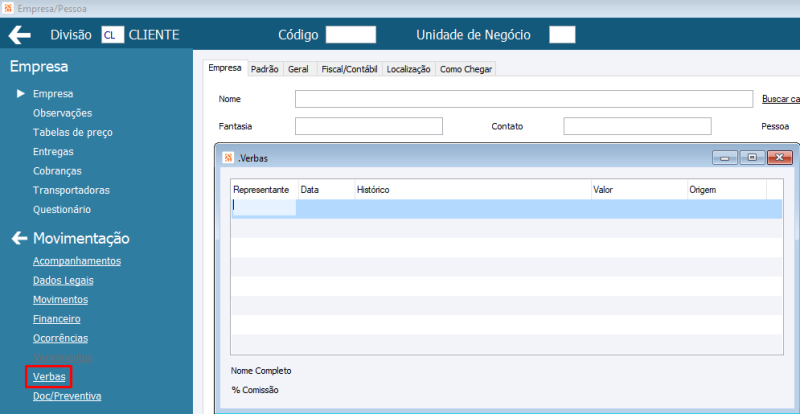Click the Contato input field
This screenshot has height=414, width=800.
(x=637, y=126)
